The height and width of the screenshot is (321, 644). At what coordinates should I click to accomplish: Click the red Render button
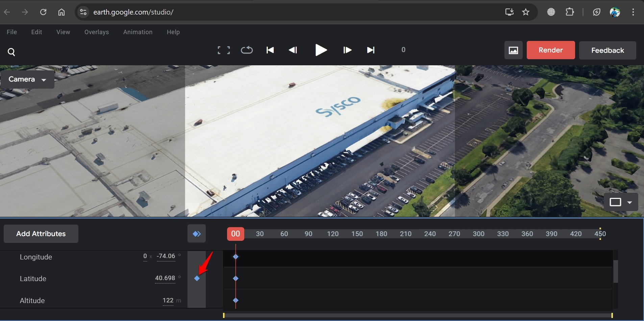click(551, 50)
